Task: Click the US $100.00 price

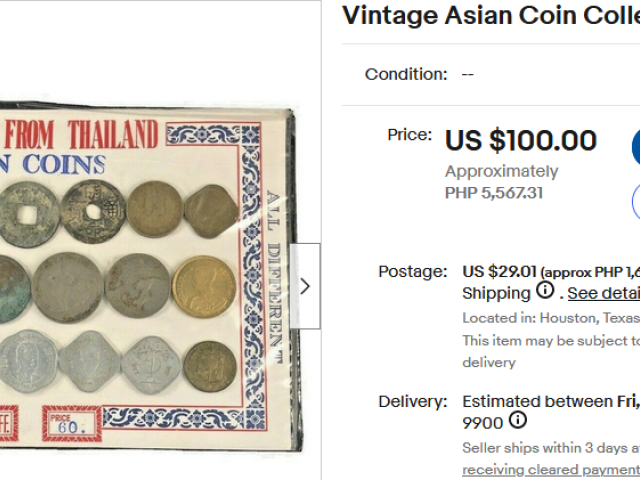Action: (520, 141)
